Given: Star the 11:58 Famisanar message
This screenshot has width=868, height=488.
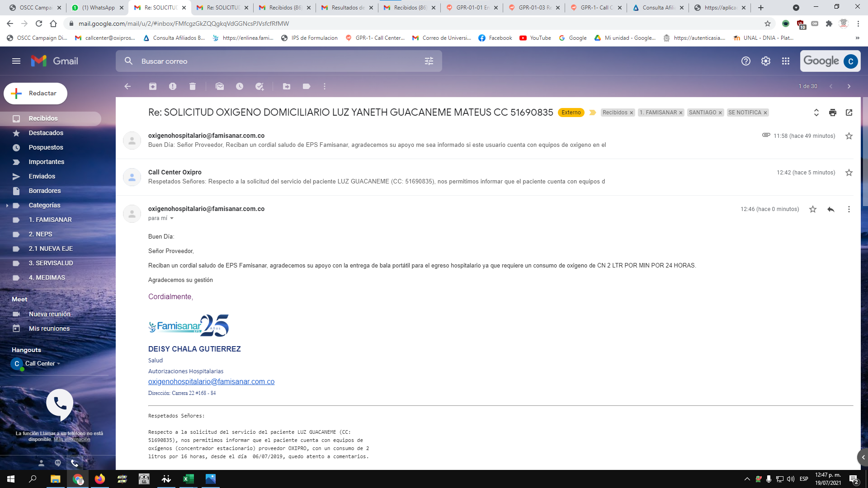Looking at the screenshot, I should 849,136.
